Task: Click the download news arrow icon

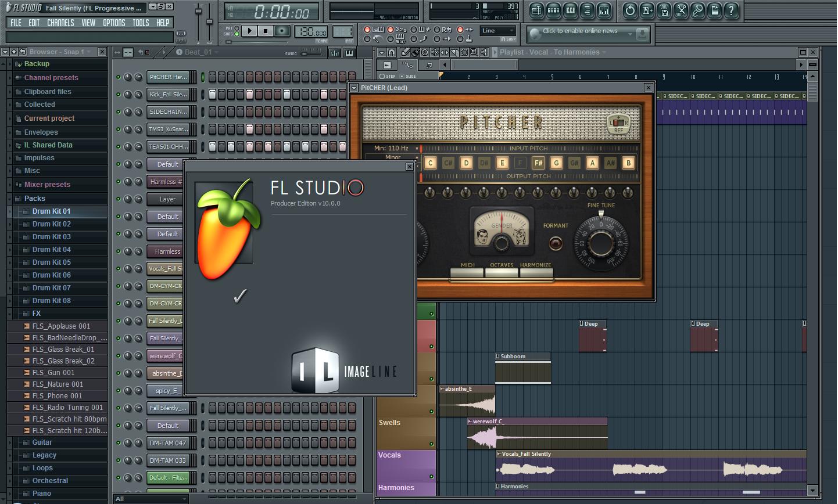Action: click(x=642, y=34)
